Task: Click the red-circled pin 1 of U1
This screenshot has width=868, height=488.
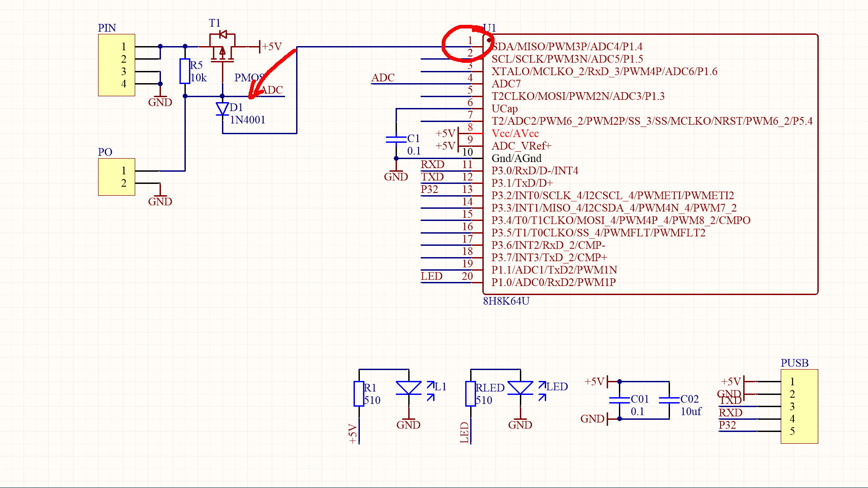Action: point(470,42)
